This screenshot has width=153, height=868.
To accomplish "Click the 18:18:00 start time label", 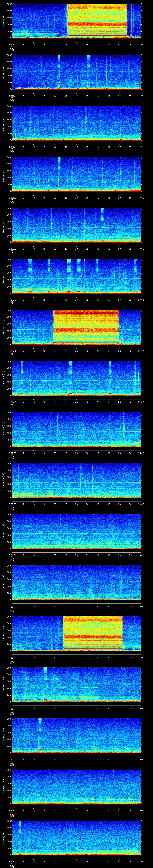I will tap(12, 249).
